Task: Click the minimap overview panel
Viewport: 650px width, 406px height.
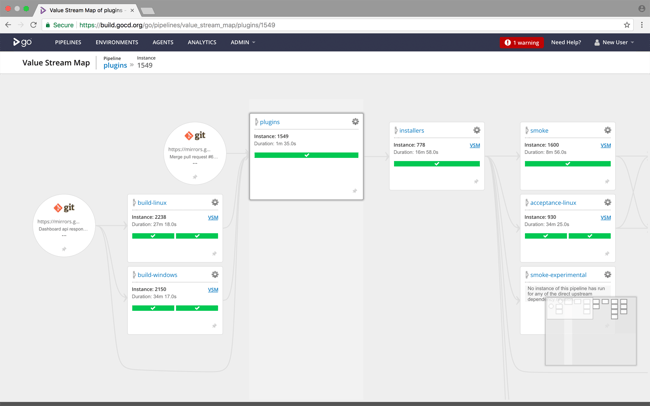Action: [590, 330]
